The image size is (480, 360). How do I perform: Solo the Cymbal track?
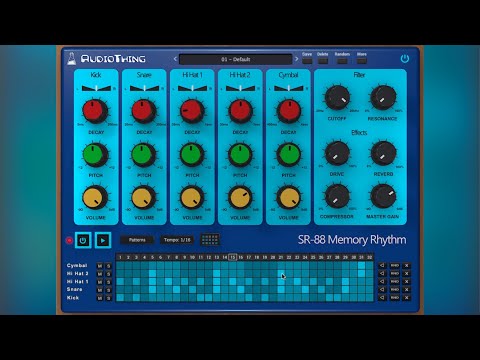click(108, 266)
